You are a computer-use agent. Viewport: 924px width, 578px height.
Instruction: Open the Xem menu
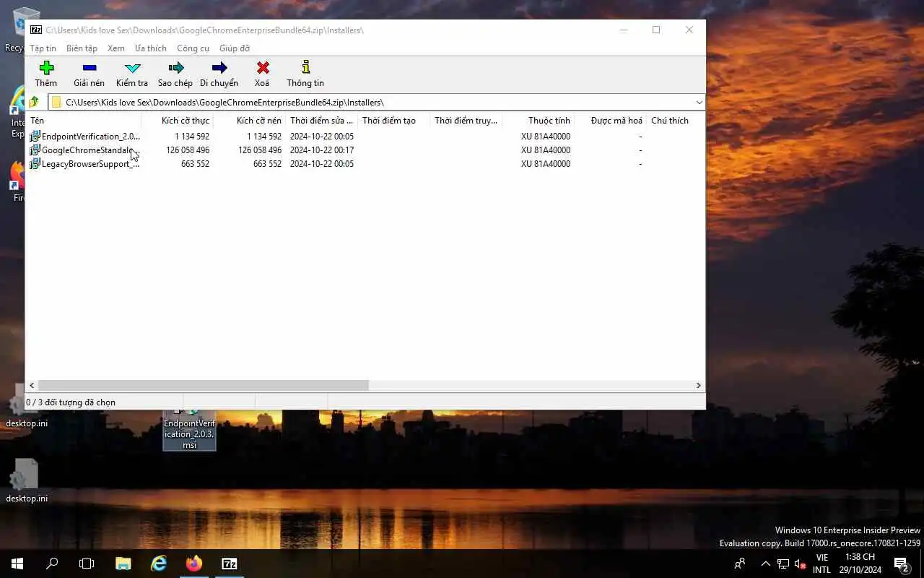click(x=115, y=48)
